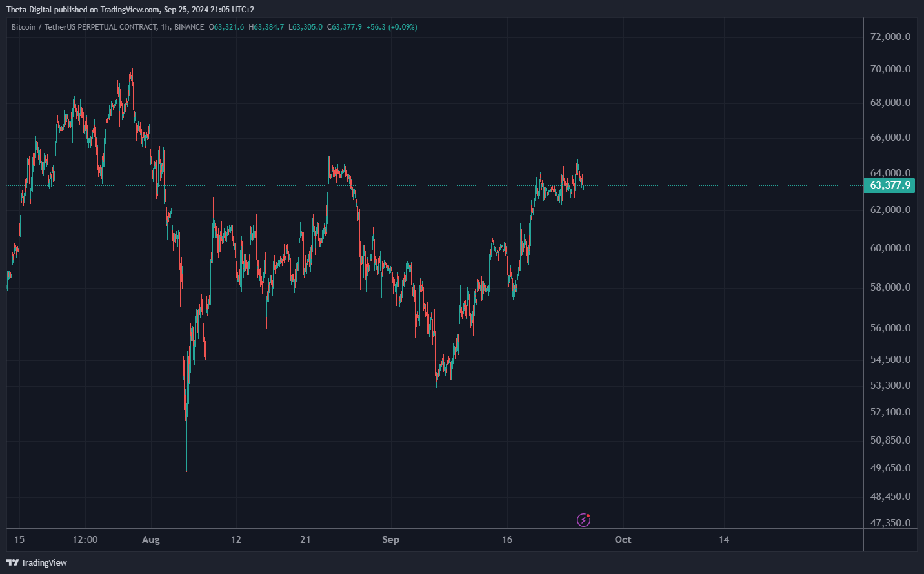Click the current price label 63,377.9
Viewport: 924px width, 574px height.
(890, 185)
